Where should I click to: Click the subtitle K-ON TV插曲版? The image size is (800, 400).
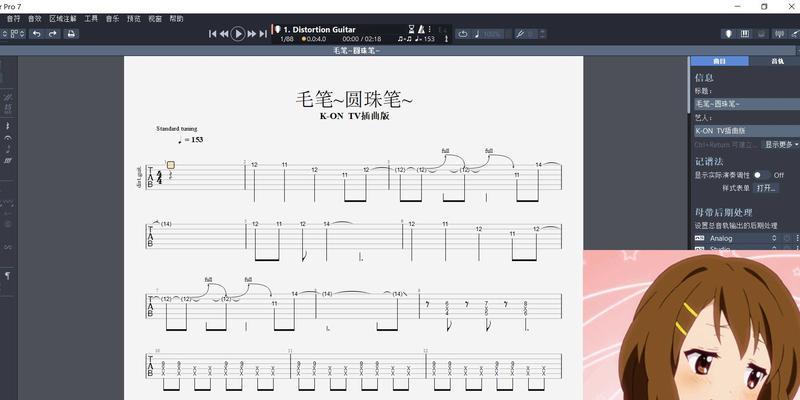pyautogui.click(x=355, y=116)
